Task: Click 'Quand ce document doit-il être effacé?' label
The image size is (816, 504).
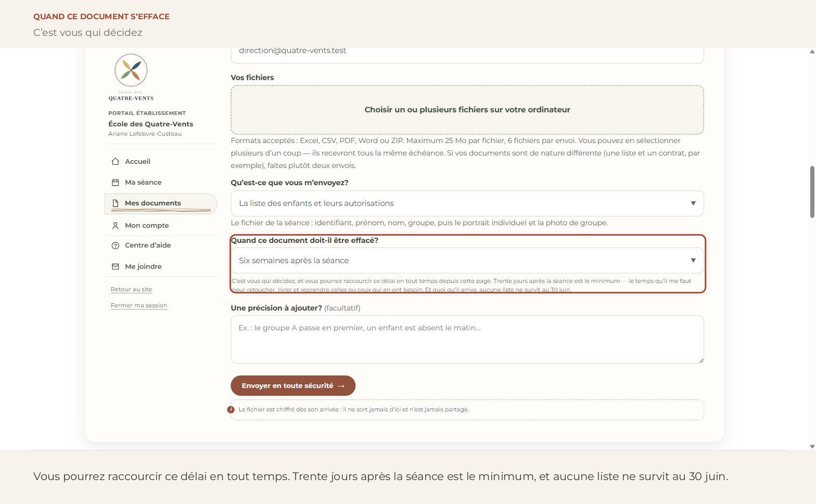Action: [304, 240]
